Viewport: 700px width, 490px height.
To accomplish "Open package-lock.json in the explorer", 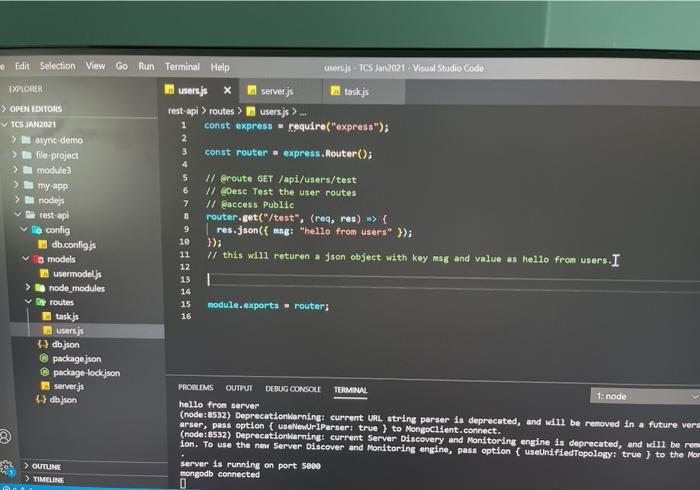I will click(x=87, y=372).
